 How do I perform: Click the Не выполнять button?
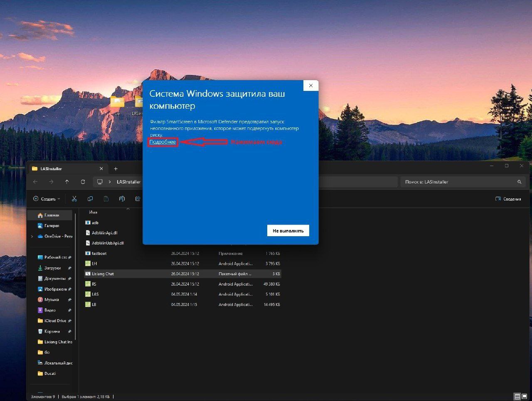click(288, 230)
